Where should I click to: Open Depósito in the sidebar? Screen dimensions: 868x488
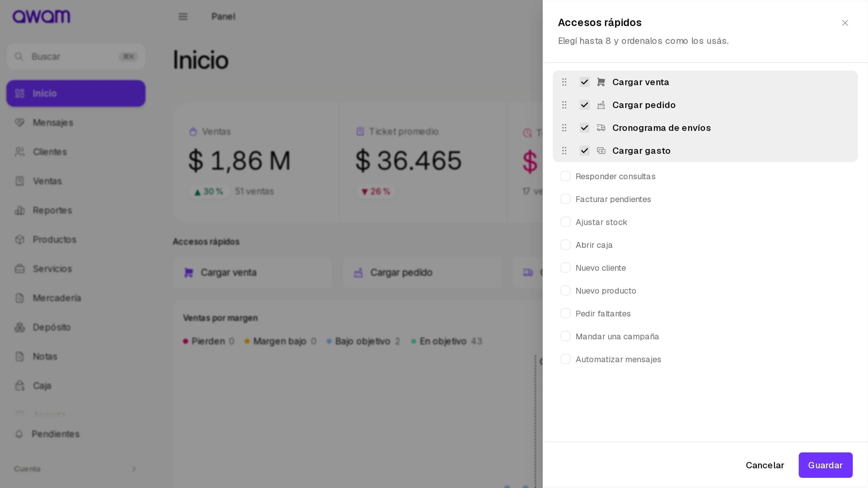(x=76, y=327)
